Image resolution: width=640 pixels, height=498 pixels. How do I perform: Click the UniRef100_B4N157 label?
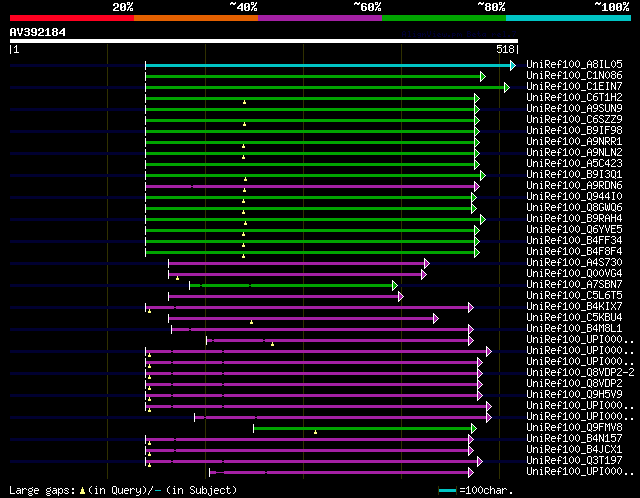(x=574, y=439)
